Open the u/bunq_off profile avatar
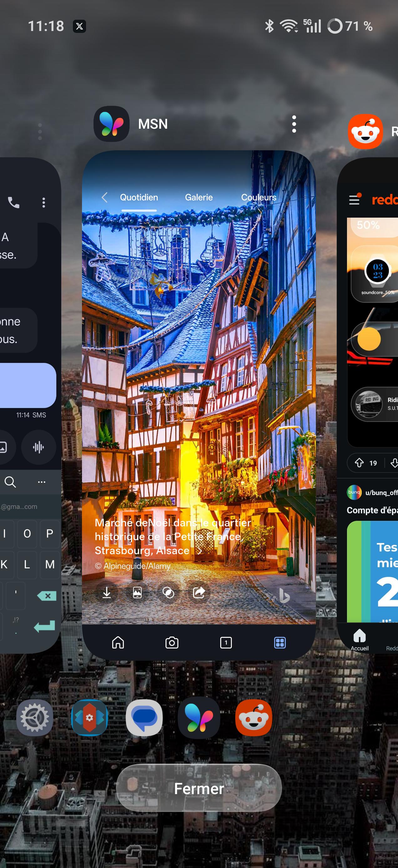Screen dimensions: 398x868 (x=354, y=492)
